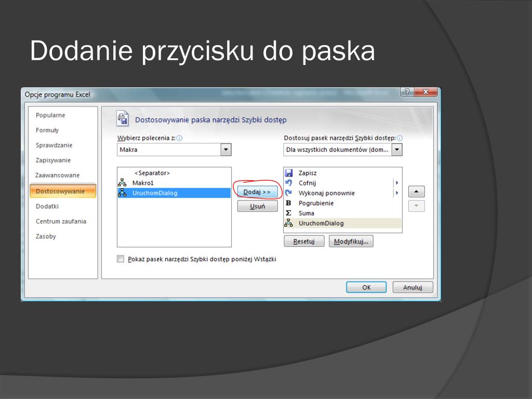
Task: Open the Sprawdzanie options category
Action: tap(54, 145)
